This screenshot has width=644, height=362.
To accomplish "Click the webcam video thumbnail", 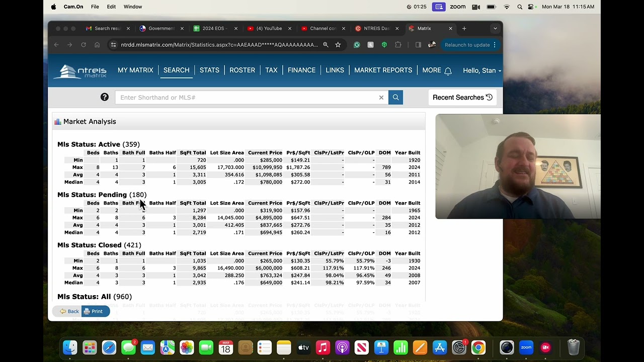I will tap(518, 166).
